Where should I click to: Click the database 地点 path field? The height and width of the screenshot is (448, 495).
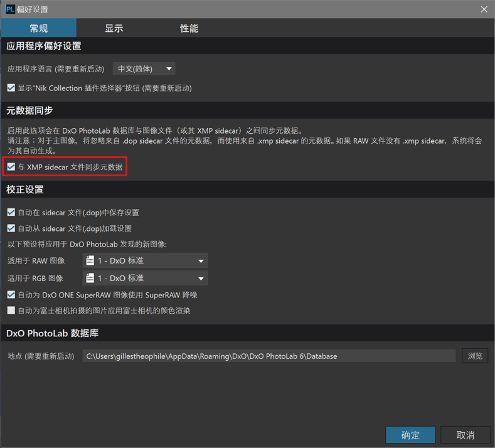coord(269,356)
